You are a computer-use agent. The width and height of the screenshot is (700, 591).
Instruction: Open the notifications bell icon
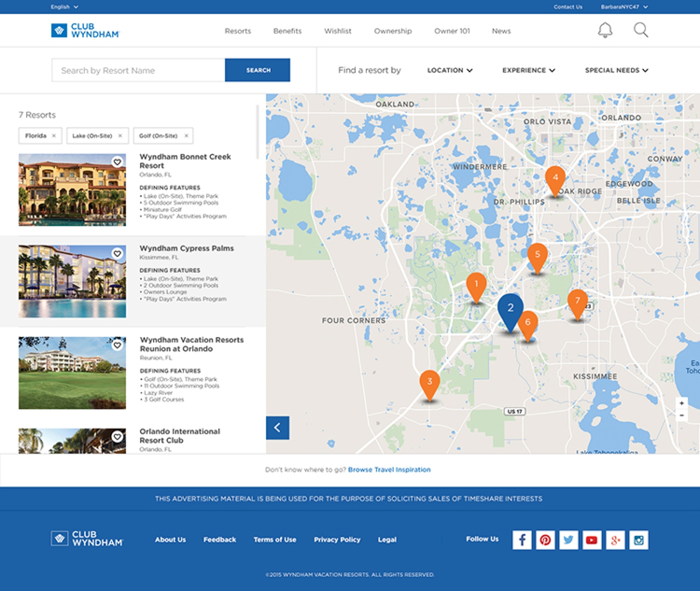605,30
